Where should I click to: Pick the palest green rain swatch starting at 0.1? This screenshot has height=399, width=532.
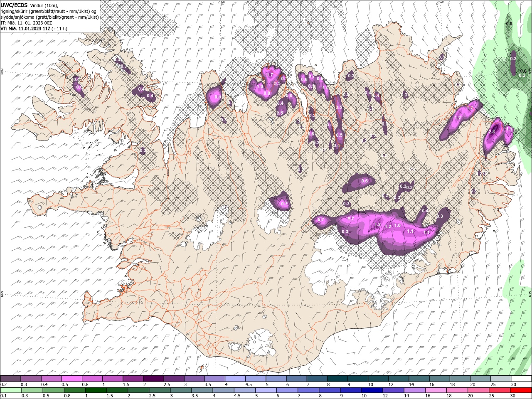tap(11, 390)
